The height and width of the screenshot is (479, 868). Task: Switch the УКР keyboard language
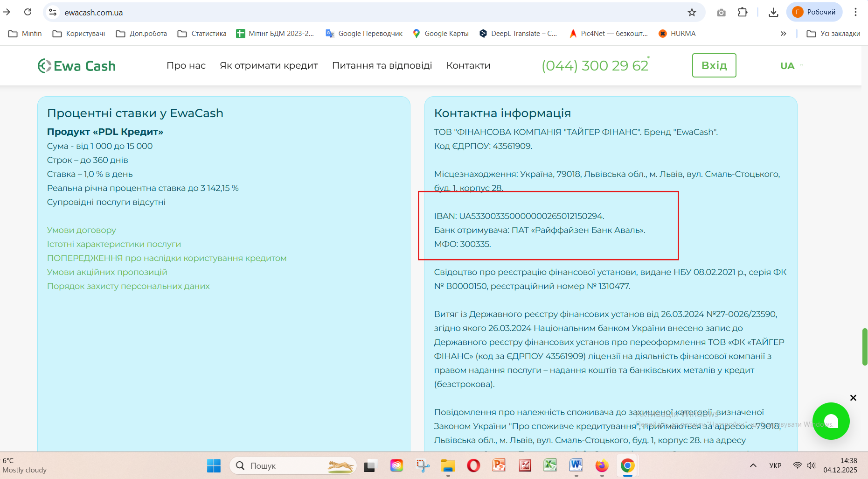(775, 465)
